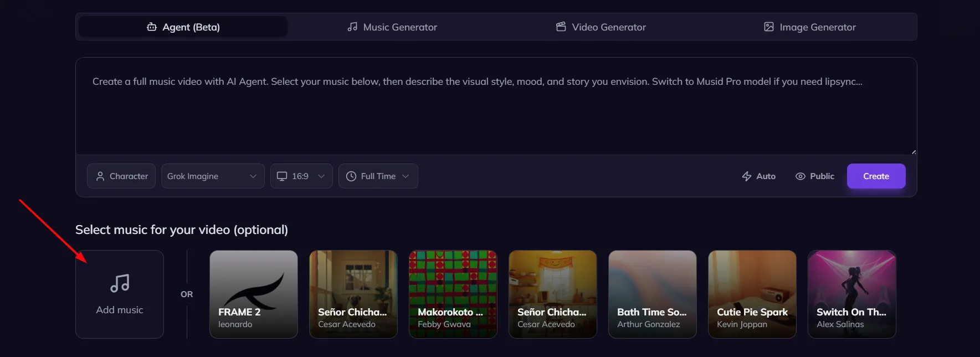Click the music note icon beside Music Generator
This screenshot has width=980, height=357.
click(352, 27)
